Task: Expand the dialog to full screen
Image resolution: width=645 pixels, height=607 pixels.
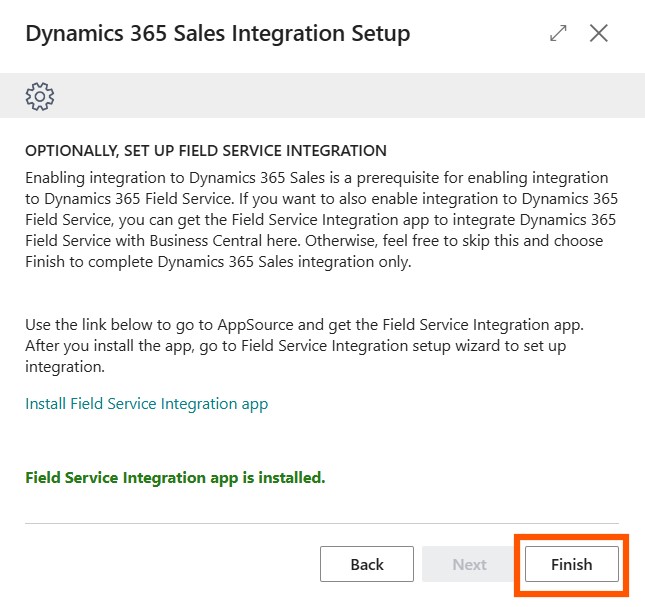Action: (558, 33)
